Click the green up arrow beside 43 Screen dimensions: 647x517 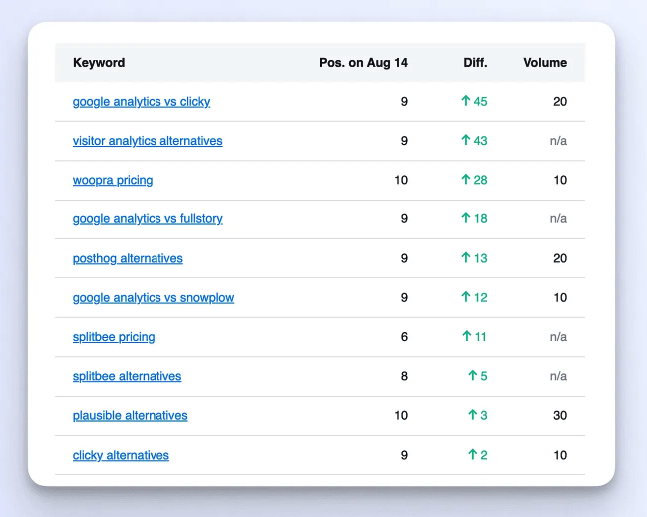(465, 141)
